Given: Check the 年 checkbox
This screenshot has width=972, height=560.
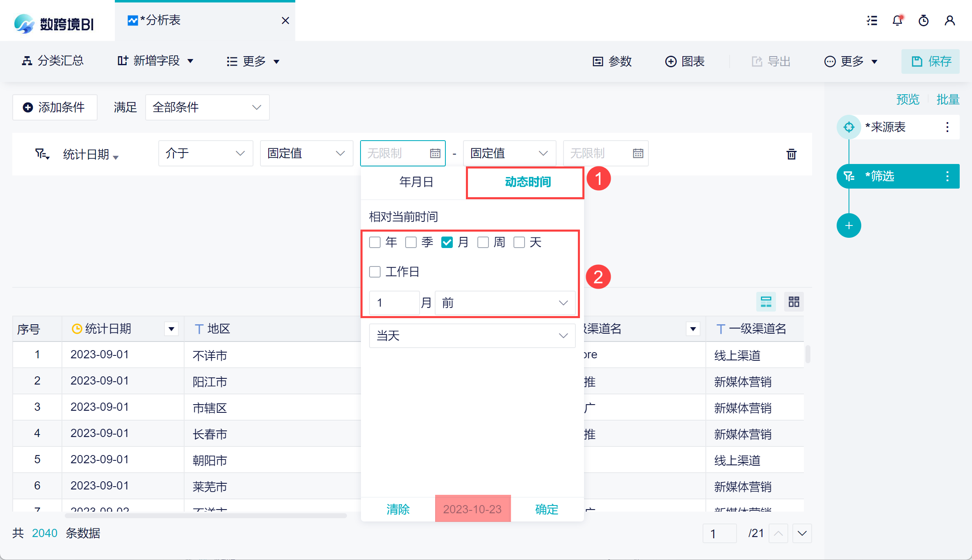Looking at the screenshot, I should 375,242.
